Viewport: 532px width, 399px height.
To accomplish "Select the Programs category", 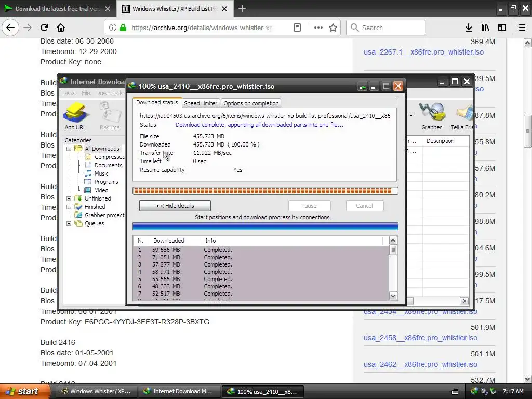I will pos(101,182).
